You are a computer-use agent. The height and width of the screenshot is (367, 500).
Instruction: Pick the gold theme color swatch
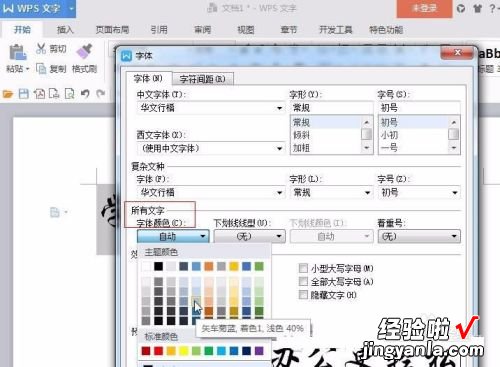coord(234,266)
